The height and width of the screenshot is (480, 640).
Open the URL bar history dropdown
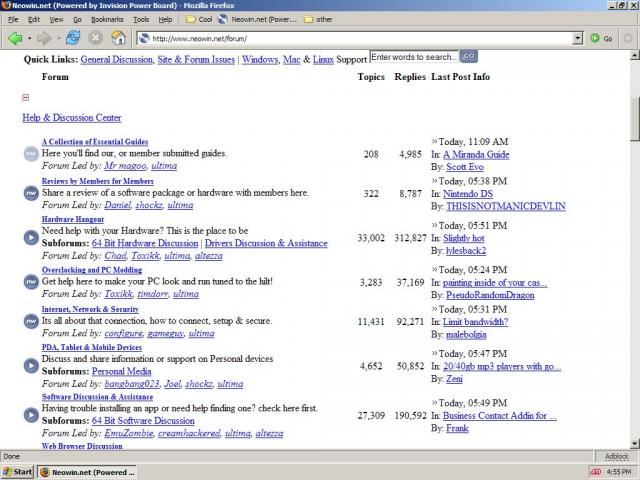(x=578, y=38)
